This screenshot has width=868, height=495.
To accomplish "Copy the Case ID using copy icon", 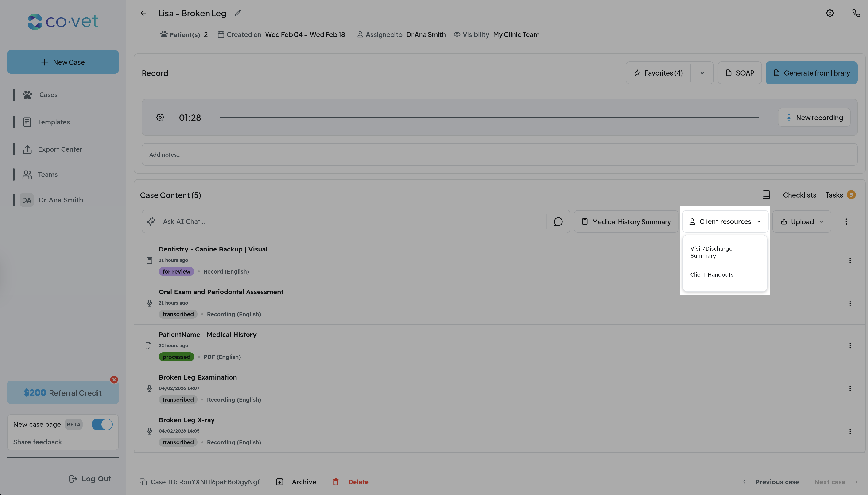I will pyautogui.click(x=143, y=482).
